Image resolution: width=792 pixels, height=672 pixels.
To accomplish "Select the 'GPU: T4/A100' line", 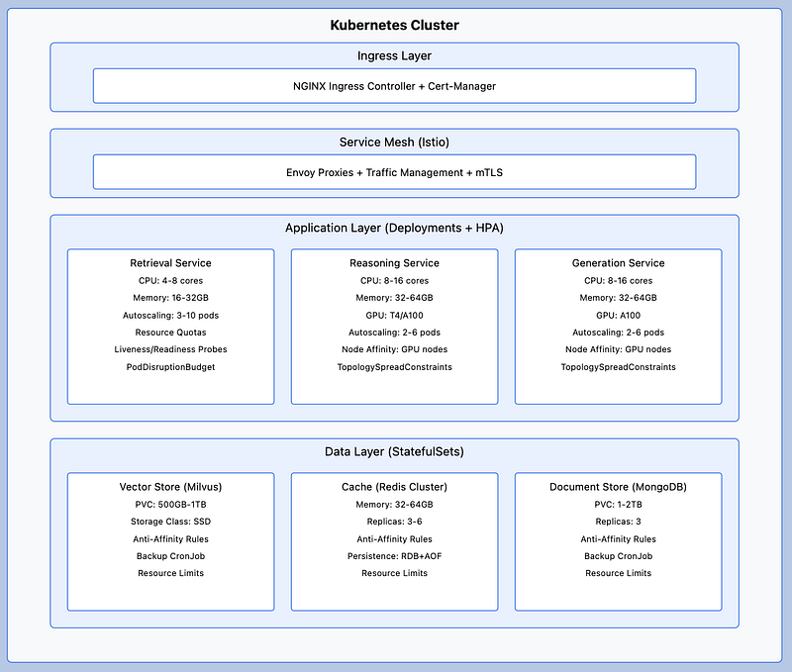I will point(394,316).
